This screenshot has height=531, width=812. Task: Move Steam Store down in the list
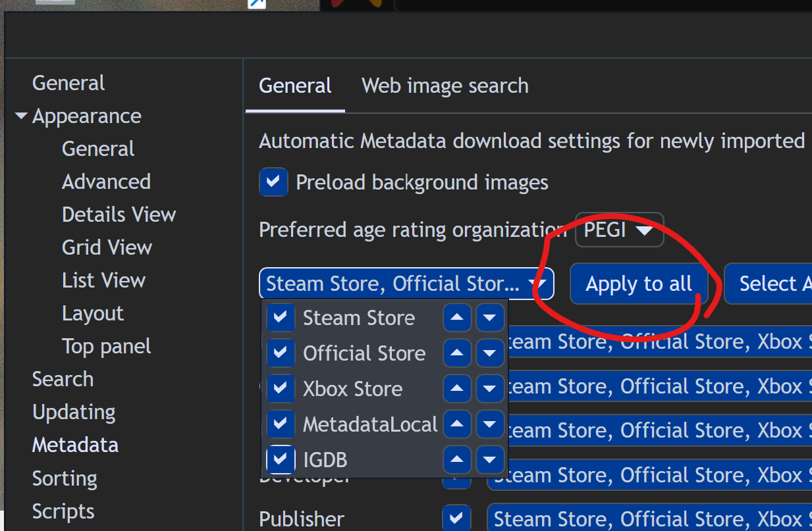(489, 318)
